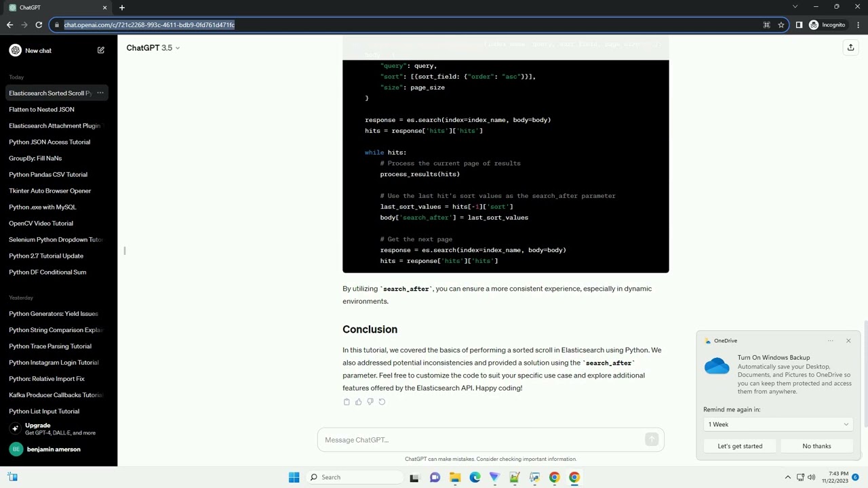This screenshot has height=488, width=868.
Task: Open the Python Instagram Login Tutorial chat
Action: (x=57, y=363)
